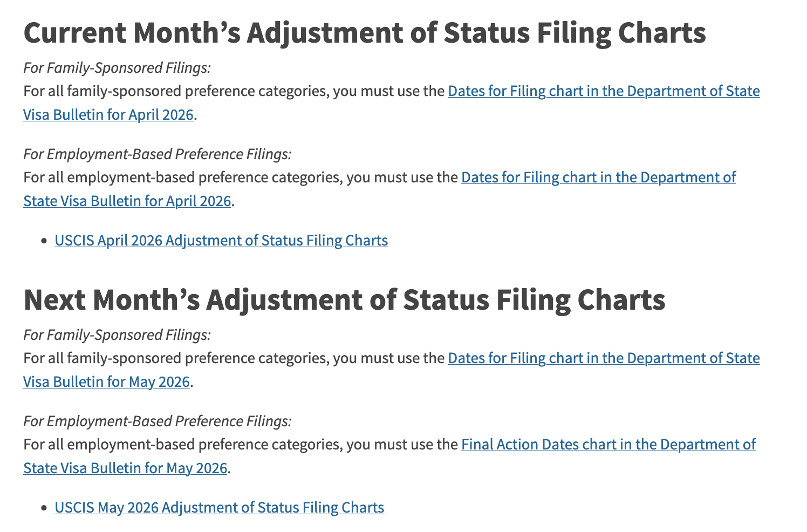This screenshot has width=807, height=532.
Task: Click the employment-based sentence text in Current Month's section
Action: click(240, 178)
